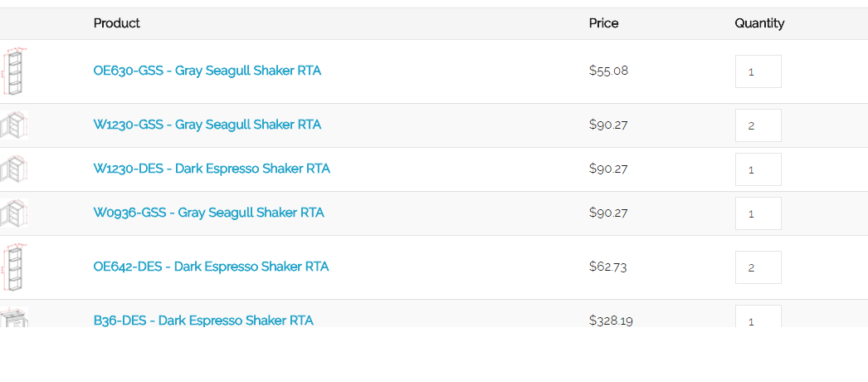Screen dimensions: 868x382
Task: Open the B36-DES base cabinet thumbnail
Action: pos(14,316)
